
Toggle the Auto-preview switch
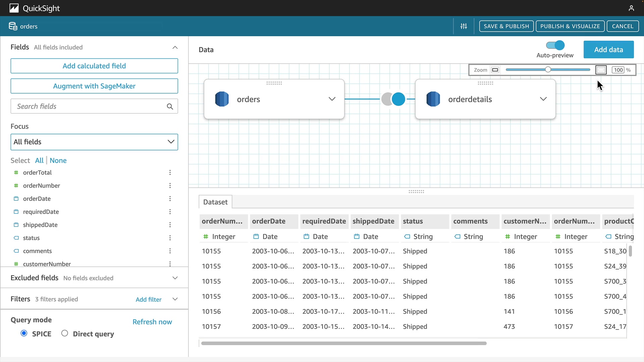(x=555, y=45)
